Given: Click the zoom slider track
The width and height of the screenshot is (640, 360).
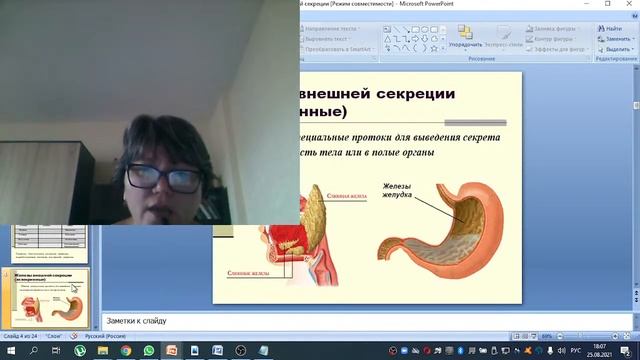Looking at the screenshot, I should coord(588,336).
